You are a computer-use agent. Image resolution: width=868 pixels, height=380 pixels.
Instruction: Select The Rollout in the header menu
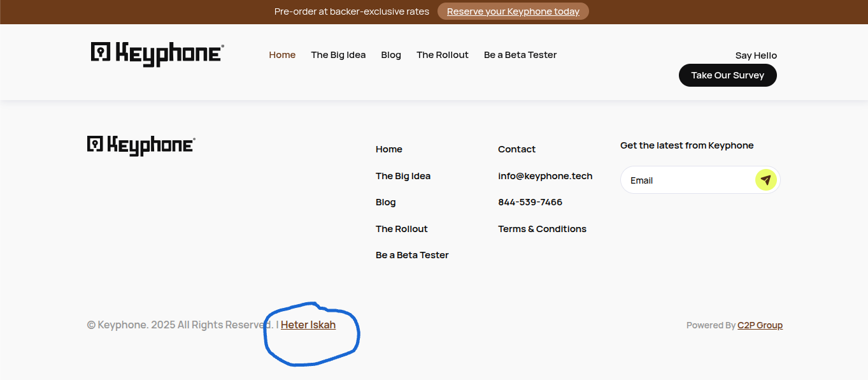pyautogui.click(x=443, y=55)
